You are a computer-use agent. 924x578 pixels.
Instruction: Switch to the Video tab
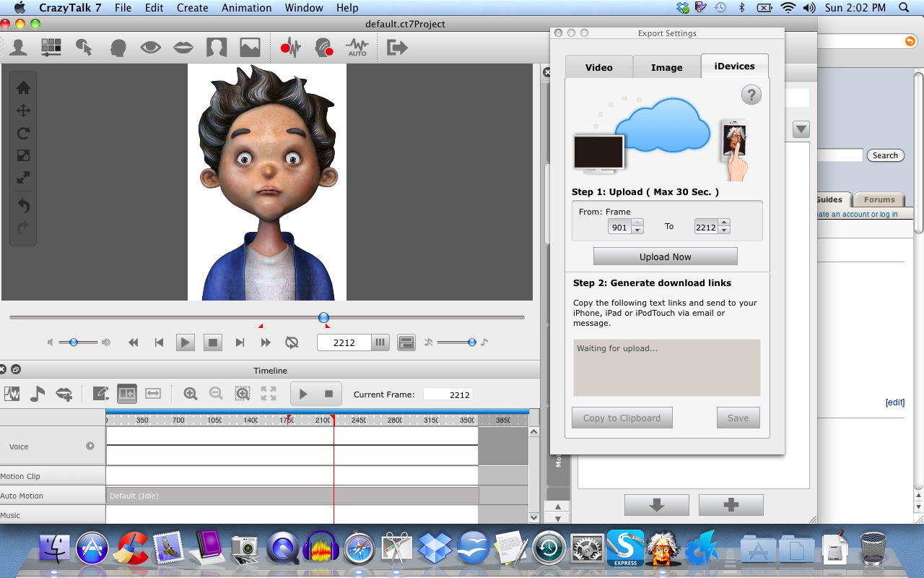tap(598, 67)
